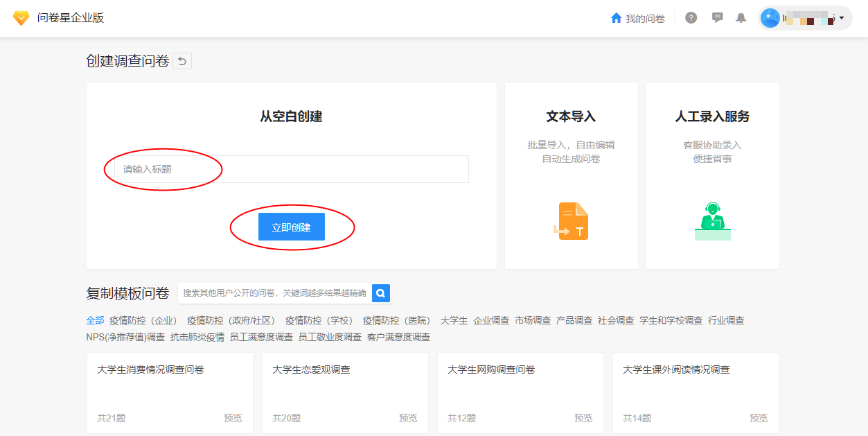Click the 请输入标题 title input field
This screenshot has height=436, width=868.
291,169
